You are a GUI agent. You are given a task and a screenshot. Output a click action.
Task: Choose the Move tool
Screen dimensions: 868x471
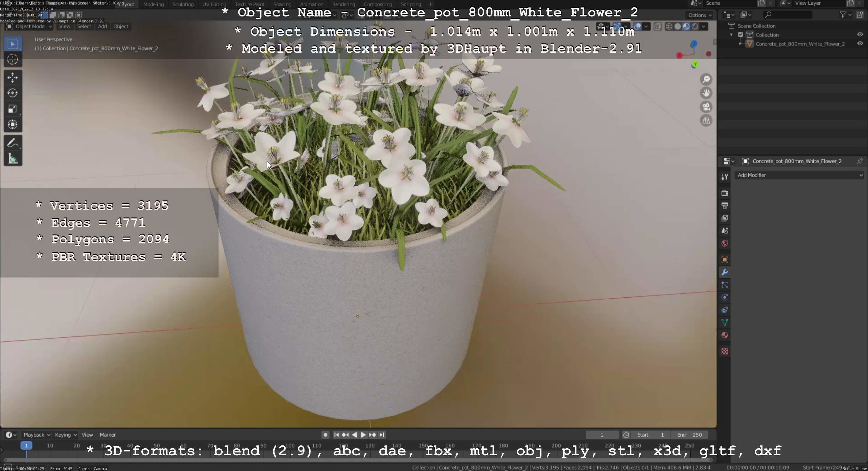[x=13, y=77]
